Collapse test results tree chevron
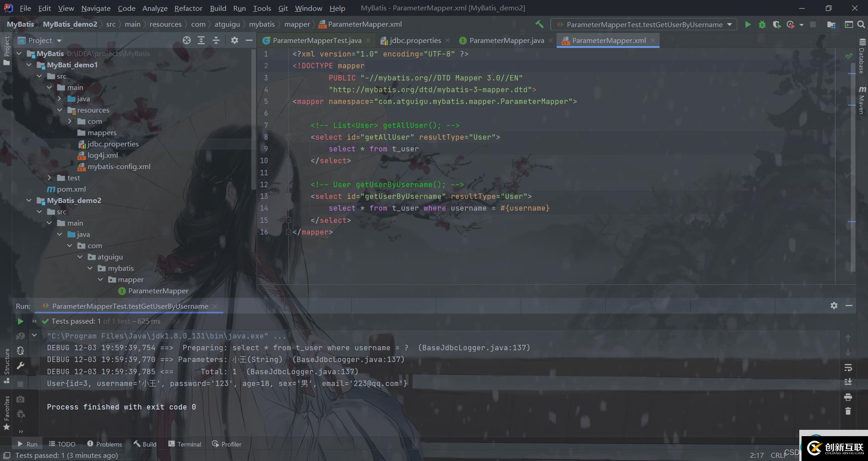 coord(34,335)
